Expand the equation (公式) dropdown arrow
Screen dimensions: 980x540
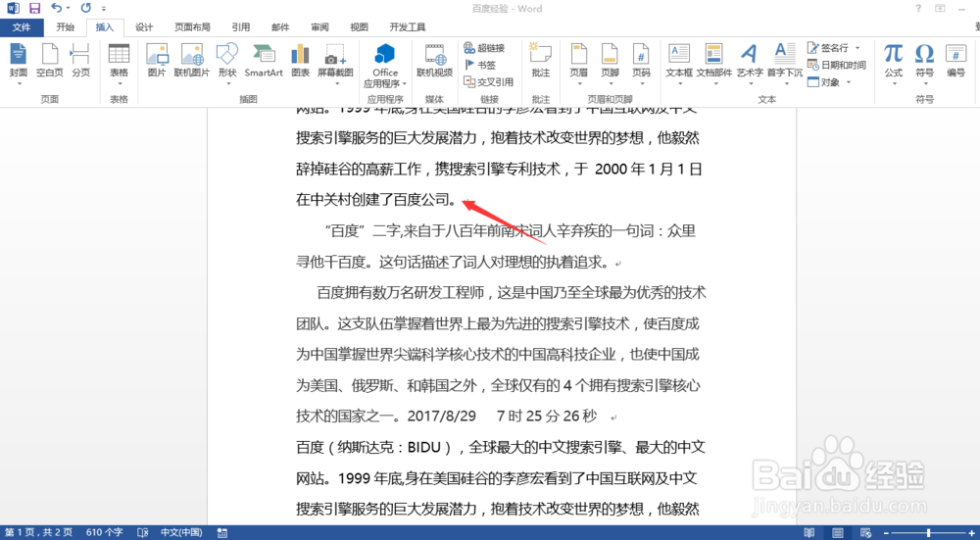(894, 83)
